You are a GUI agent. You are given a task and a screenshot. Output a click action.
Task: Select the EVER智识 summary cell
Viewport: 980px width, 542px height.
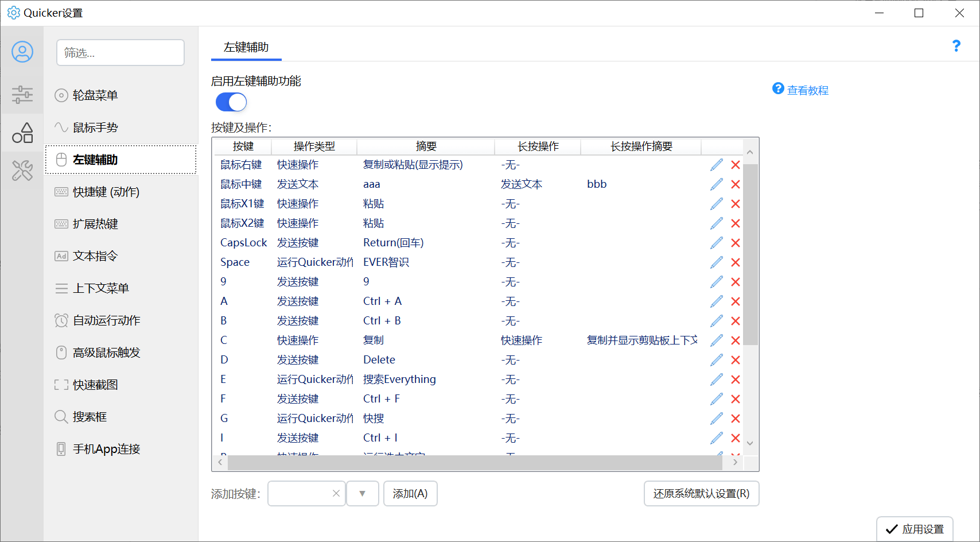click(x=386, y=262)
